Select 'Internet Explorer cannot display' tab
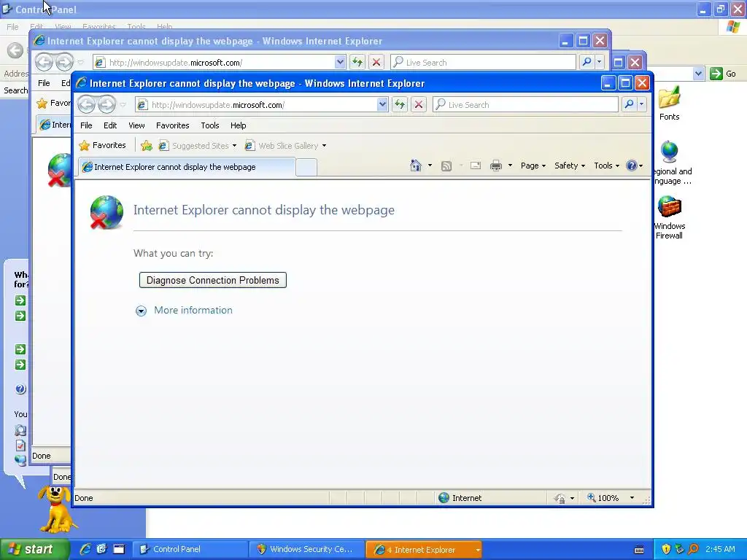The height and width of the screenshot is (560, 747). pyautogui.click(x=186, y=167)
